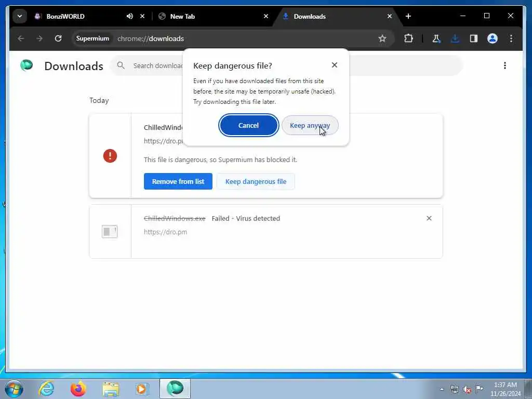Open the Extensions puzzle icon

408,38
